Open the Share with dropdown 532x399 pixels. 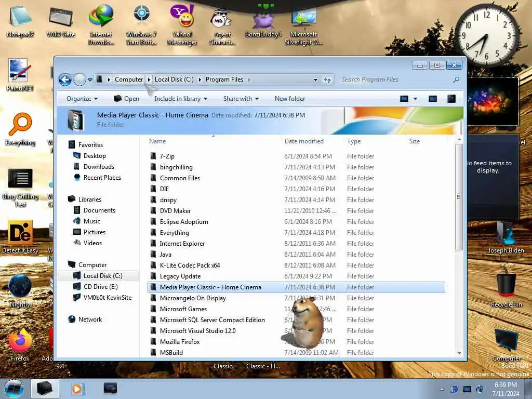pos(241,99)
